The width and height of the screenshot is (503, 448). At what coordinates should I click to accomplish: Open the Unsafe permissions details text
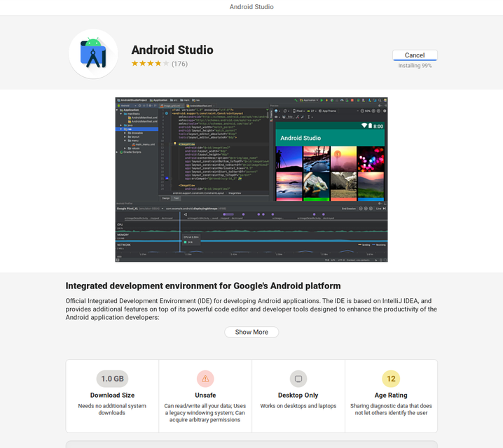(205, 413)
